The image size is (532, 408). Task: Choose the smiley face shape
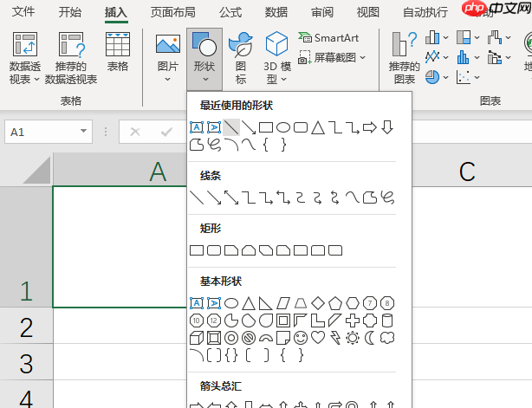(301, 338)
